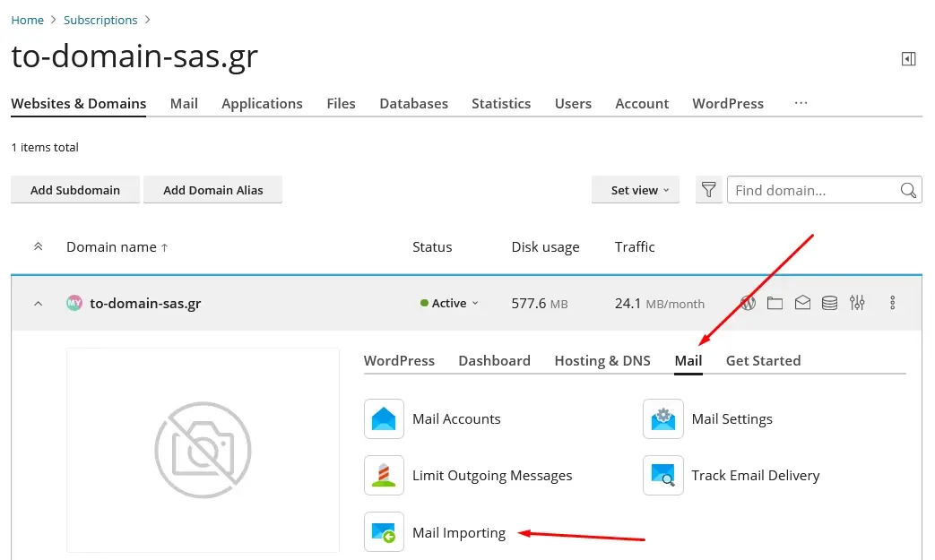Click the Add Subdomain button
The height and width of the screenshot is (560, 935).
click(x=75, y=190)
